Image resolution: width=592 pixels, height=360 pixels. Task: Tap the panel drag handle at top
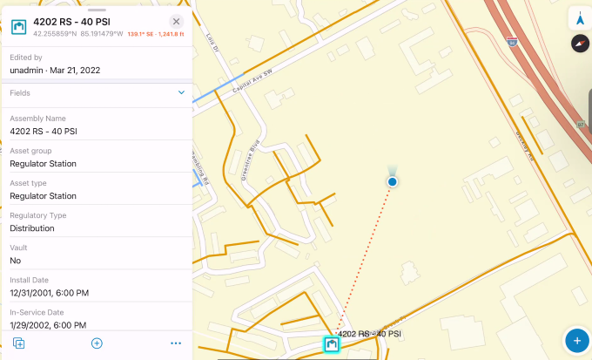97,10
